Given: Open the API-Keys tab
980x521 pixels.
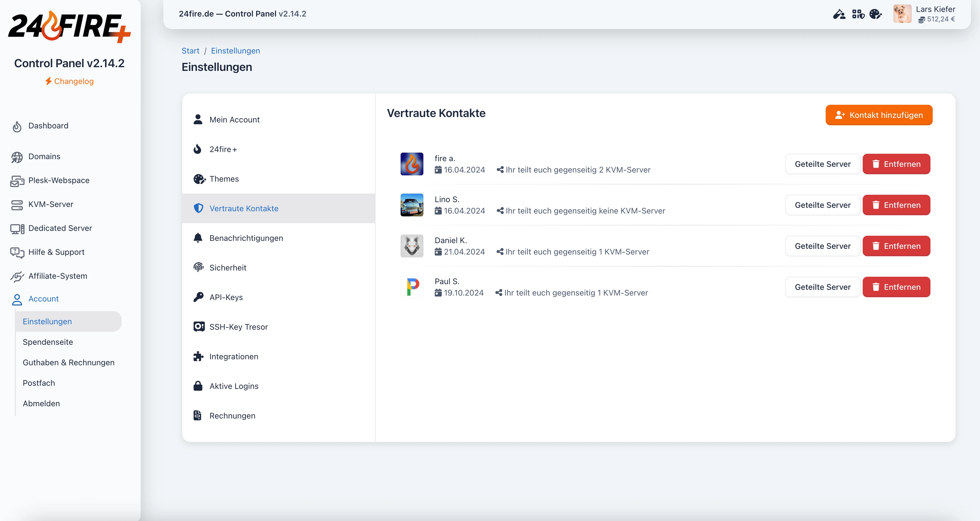Looking at the screenshot, I should (x=279, y=298).
